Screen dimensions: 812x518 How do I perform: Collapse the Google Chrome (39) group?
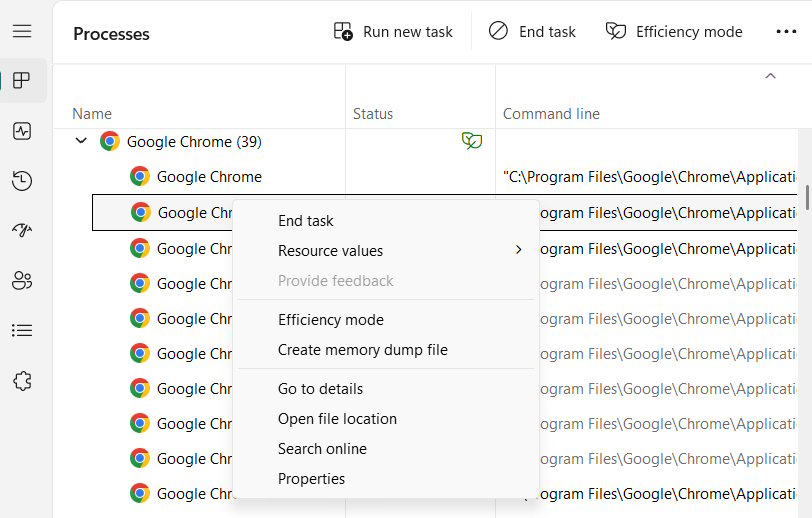(81, 140)
